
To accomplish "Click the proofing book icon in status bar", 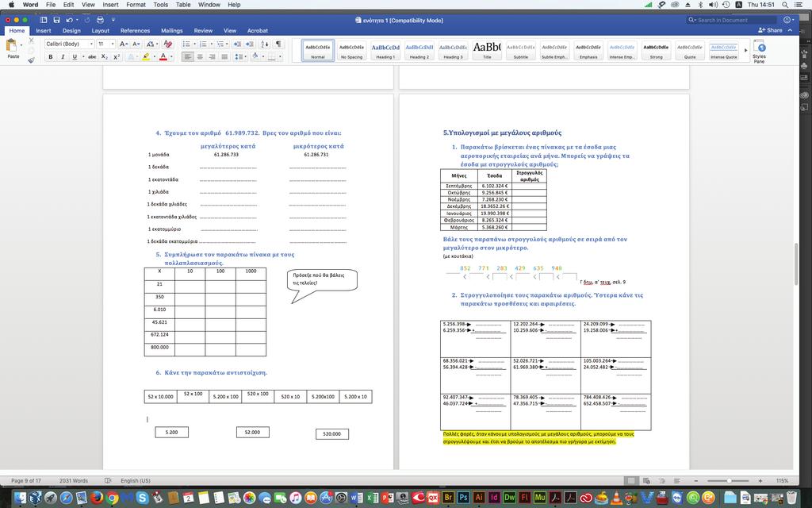I will [x=108, y=480].
